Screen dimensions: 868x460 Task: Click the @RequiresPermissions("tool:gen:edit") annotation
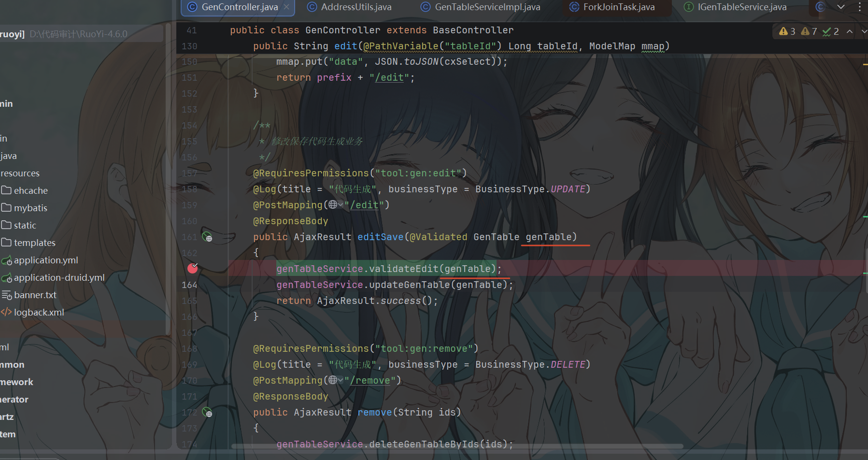click(x=360, y=173)
